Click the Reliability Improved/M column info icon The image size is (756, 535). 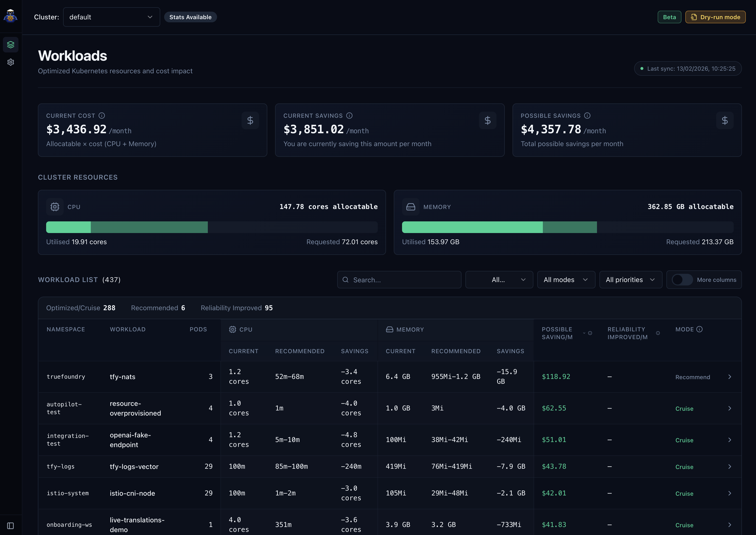658,333
